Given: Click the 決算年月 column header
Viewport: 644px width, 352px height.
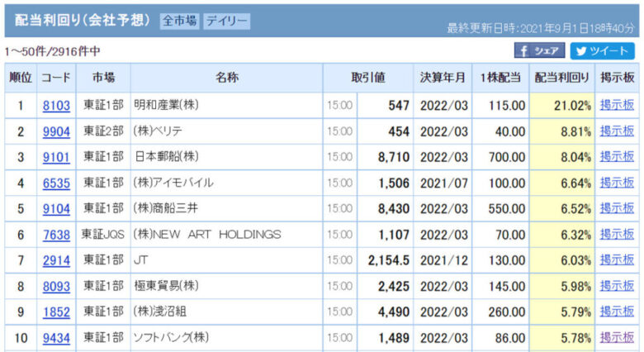Looking at the screenshot, I should click(x=443, y=78).
